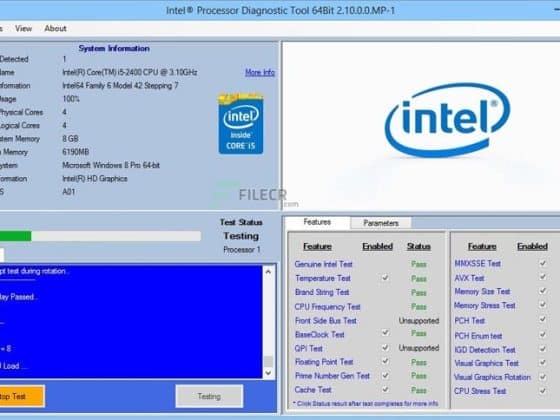
Task: Click the 6190MB memory value
Action: click(76, 152)
